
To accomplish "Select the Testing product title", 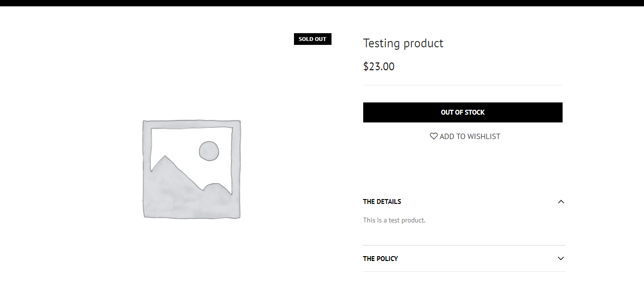I will point(403,43).
